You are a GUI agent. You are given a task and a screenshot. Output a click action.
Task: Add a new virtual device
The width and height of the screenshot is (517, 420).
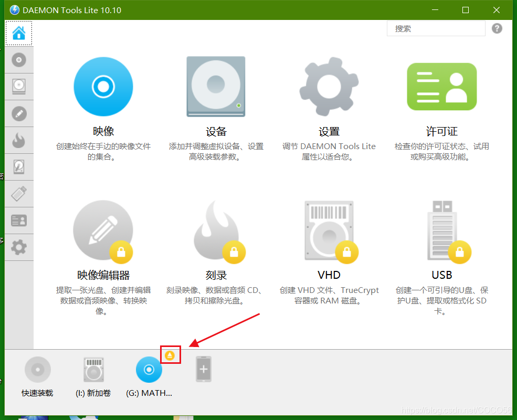[204, 369]
